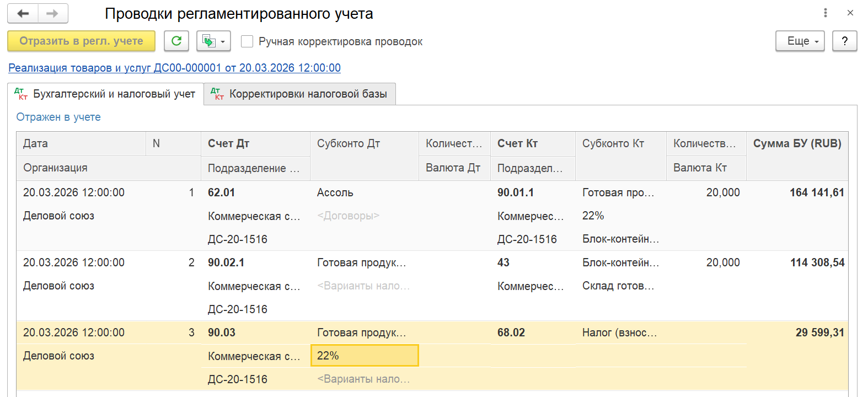Select amount 29 599,31 cell
The image size is (868, 397).
tap(797, 332)
